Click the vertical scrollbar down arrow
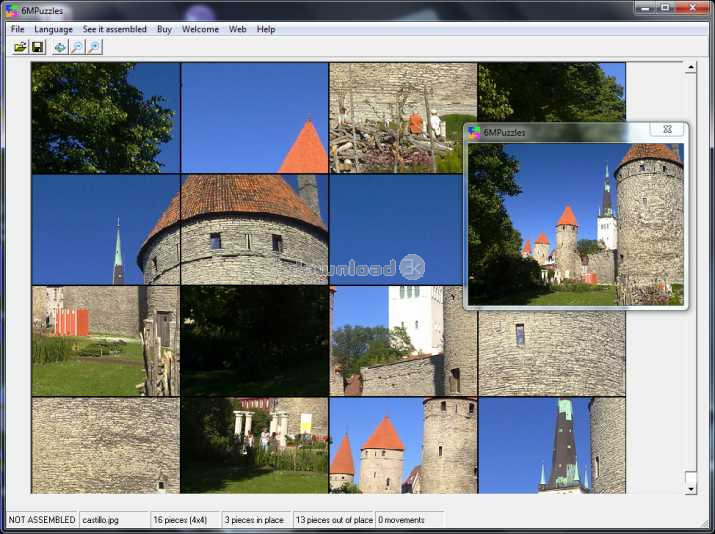The image size is (715, 534). (x=691, y=489)
